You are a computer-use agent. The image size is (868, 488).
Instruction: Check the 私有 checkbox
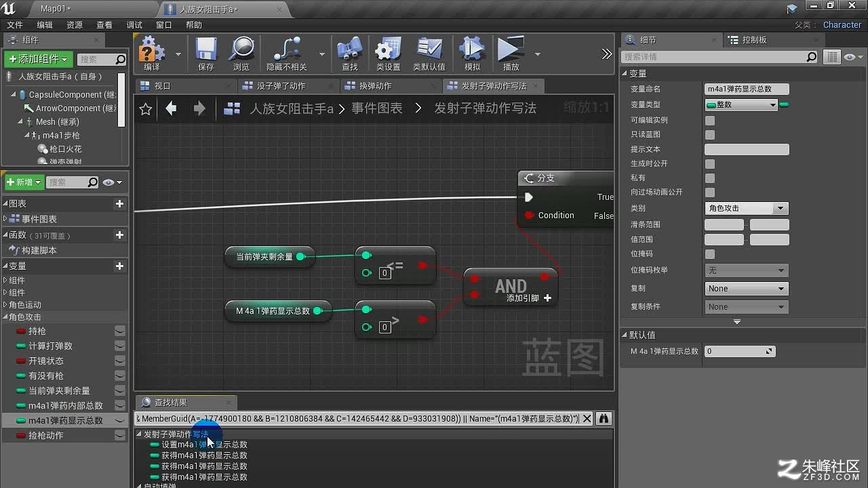point(710,178)
